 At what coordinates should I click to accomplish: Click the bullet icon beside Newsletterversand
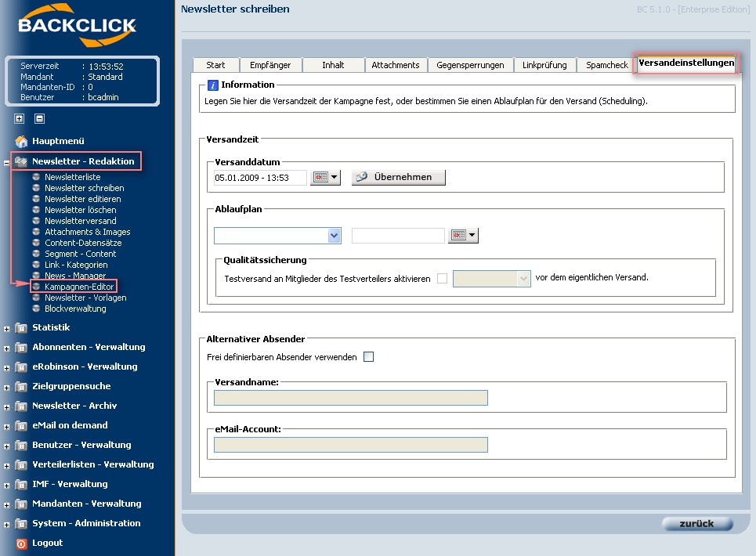tap(36, 220)
